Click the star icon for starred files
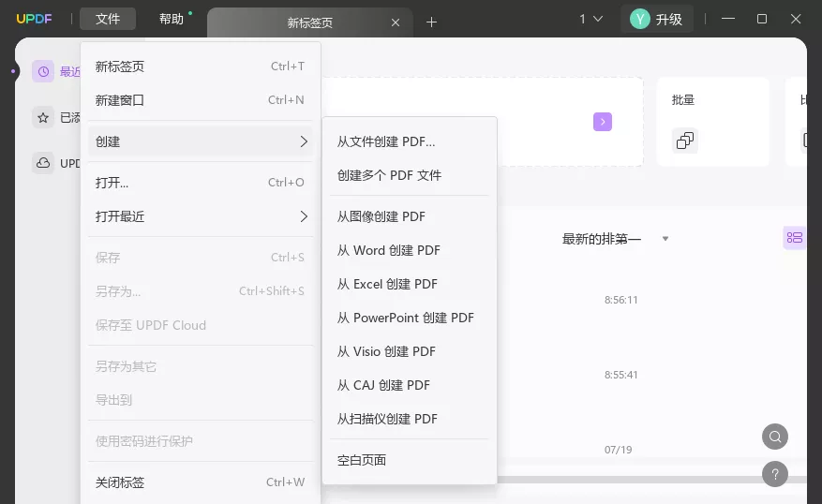Screen dimensions: 822x504 [43, 117]
